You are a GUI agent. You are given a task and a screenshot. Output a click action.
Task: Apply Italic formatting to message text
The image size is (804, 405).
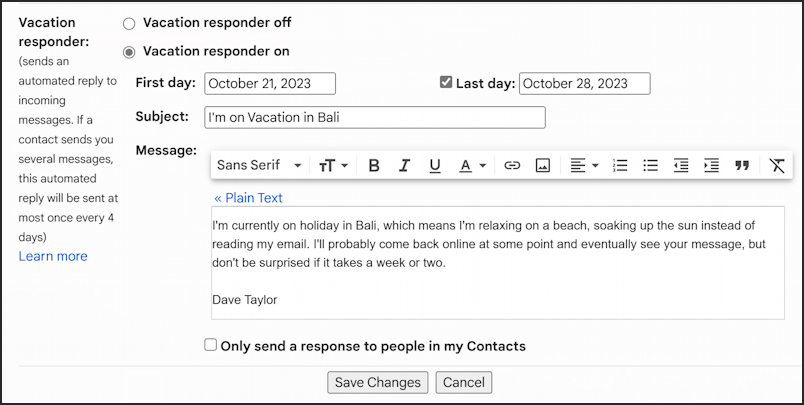pyautogui.click(x=405, y=166)
